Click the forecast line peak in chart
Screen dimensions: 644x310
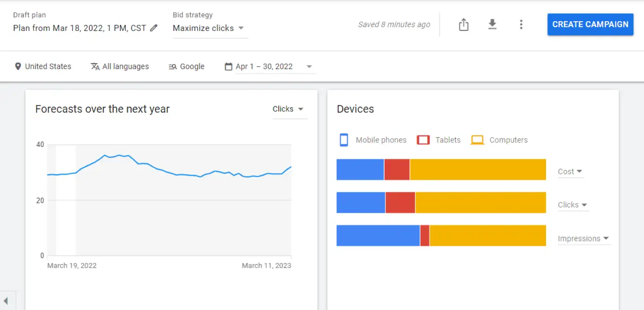pyautogui.click(x=119, y=155)
